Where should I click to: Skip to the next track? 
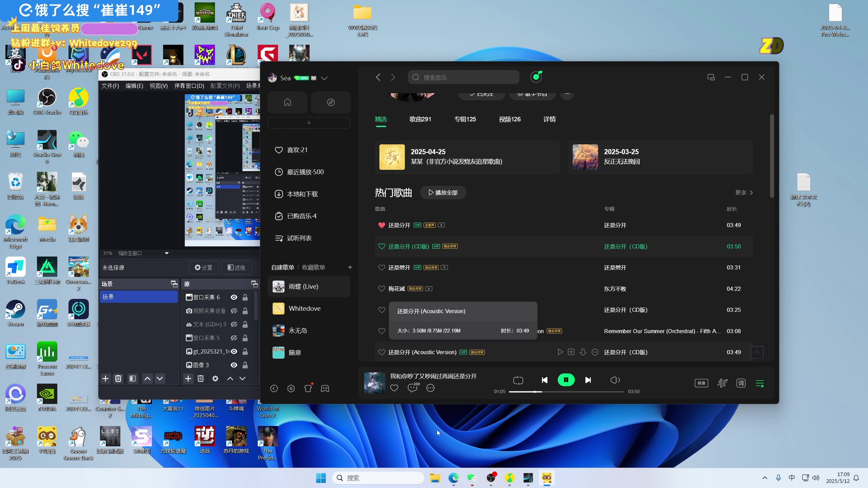tap(588, 380)
